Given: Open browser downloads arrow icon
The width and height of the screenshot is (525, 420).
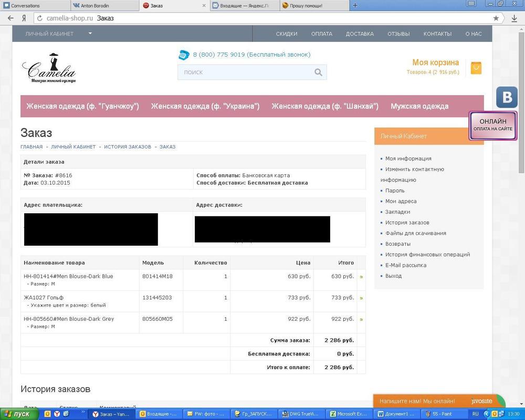Looking at the screenshot, I should click(x=514, y=18).
